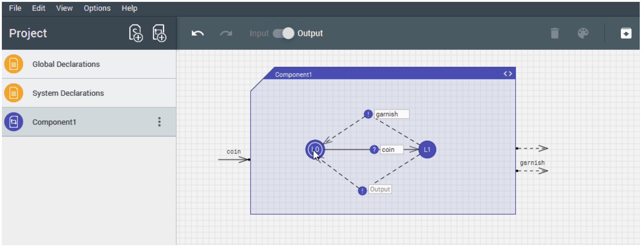
Task: Open the View menu
Action: point(64,8)
